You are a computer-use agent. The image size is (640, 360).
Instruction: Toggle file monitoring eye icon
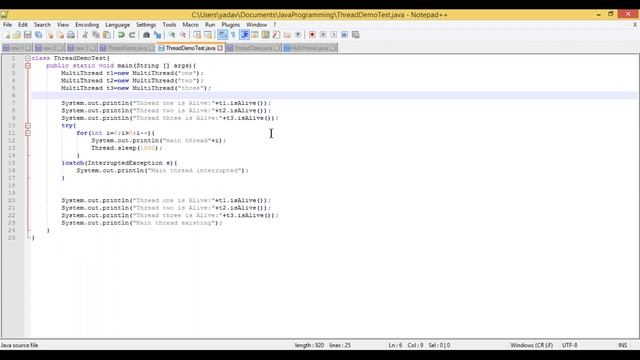298,35
